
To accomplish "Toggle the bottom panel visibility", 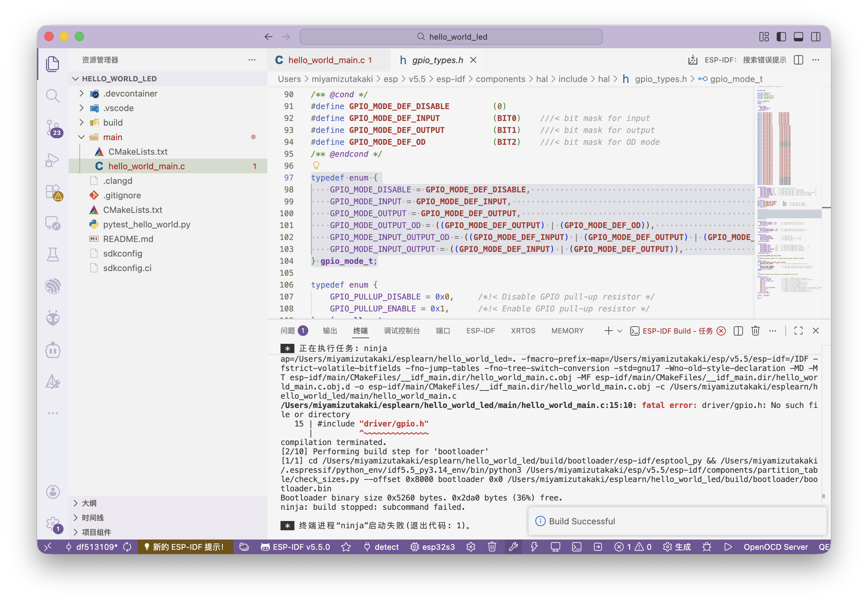I will (799, 37).
